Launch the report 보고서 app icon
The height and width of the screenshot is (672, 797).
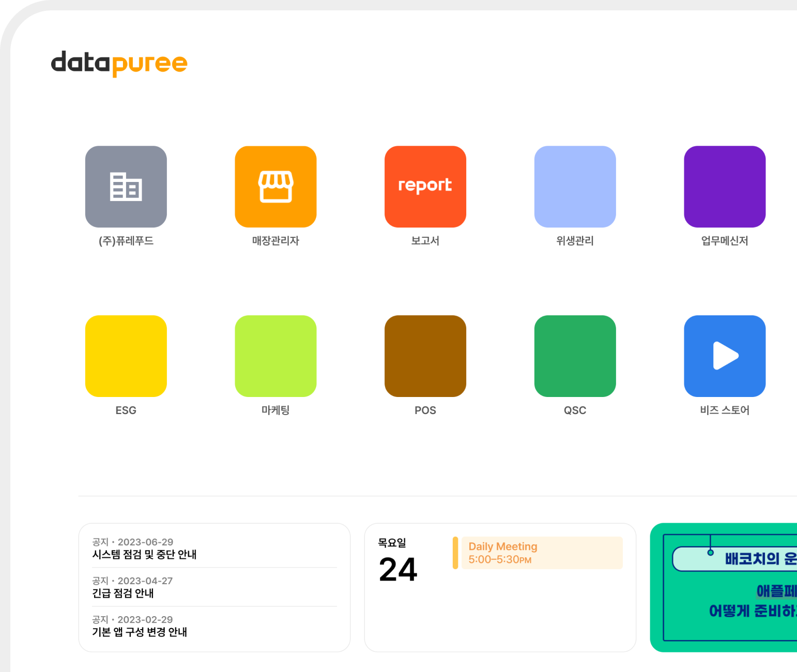click(x=425, y=187)
